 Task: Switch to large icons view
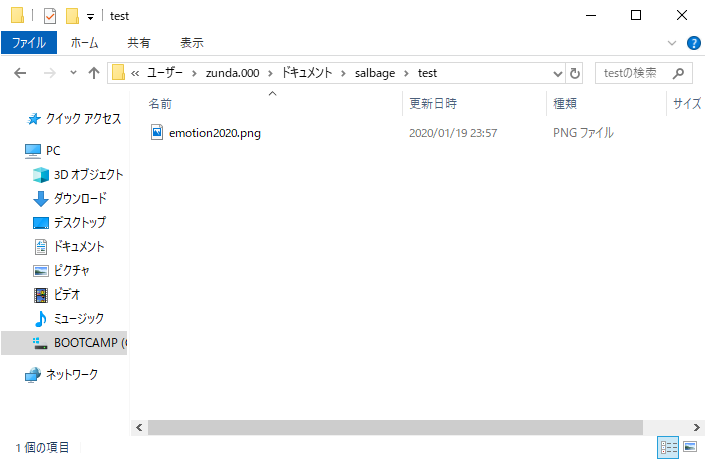(690, 447)
